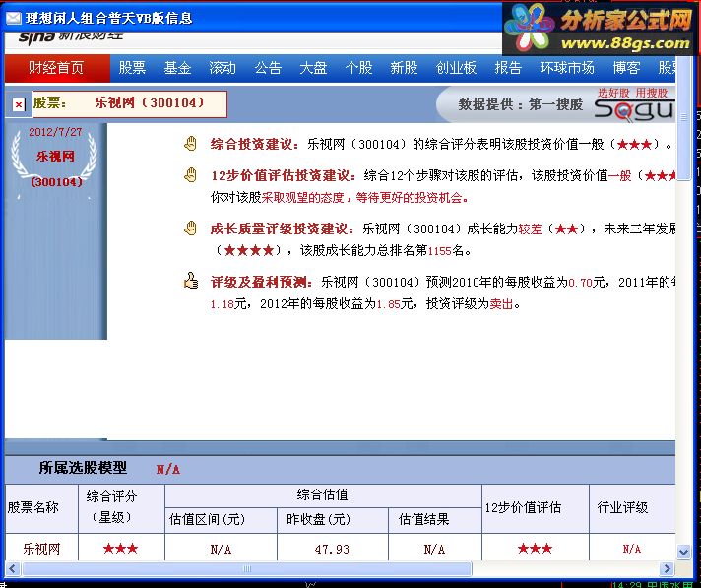Click the 股票名称 column header
The width and height of the screenshot is (701, 588).
tap(33, 507)
